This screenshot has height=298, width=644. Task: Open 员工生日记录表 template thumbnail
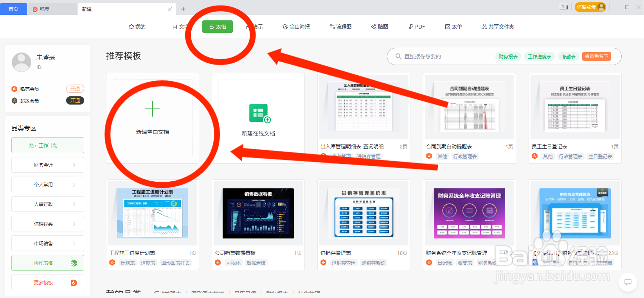575,107
